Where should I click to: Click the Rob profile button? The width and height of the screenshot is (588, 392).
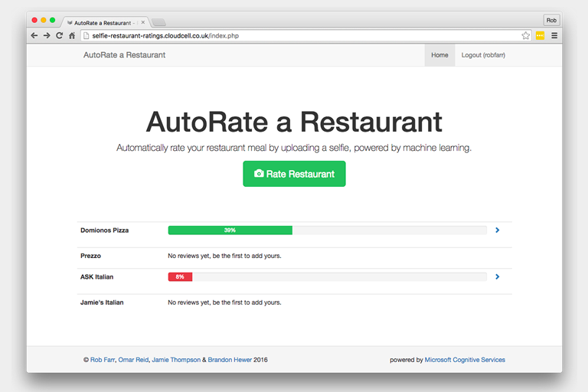tap(551, 20)
